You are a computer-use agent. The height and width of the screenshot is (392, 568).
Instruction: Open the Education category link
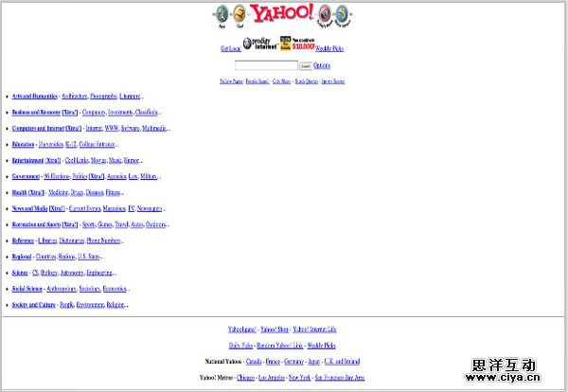[23, 144]
